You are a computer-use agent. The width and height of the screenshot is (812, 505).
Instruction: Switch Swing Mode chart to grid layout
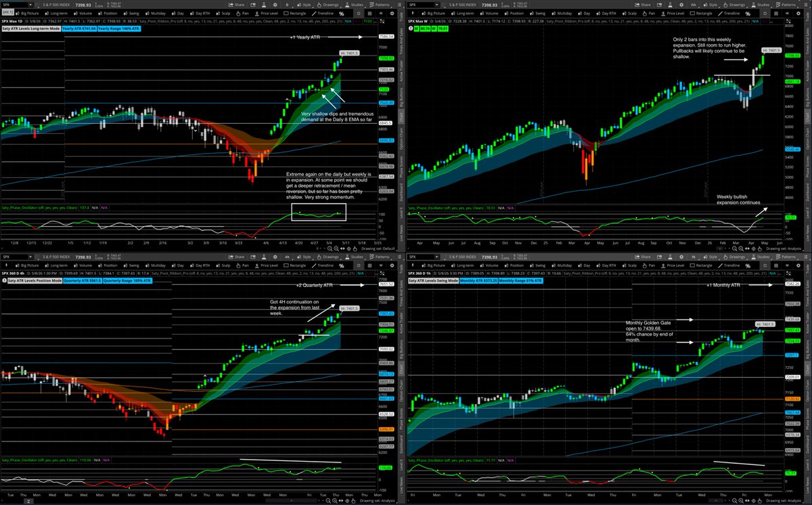pos(776,265)
